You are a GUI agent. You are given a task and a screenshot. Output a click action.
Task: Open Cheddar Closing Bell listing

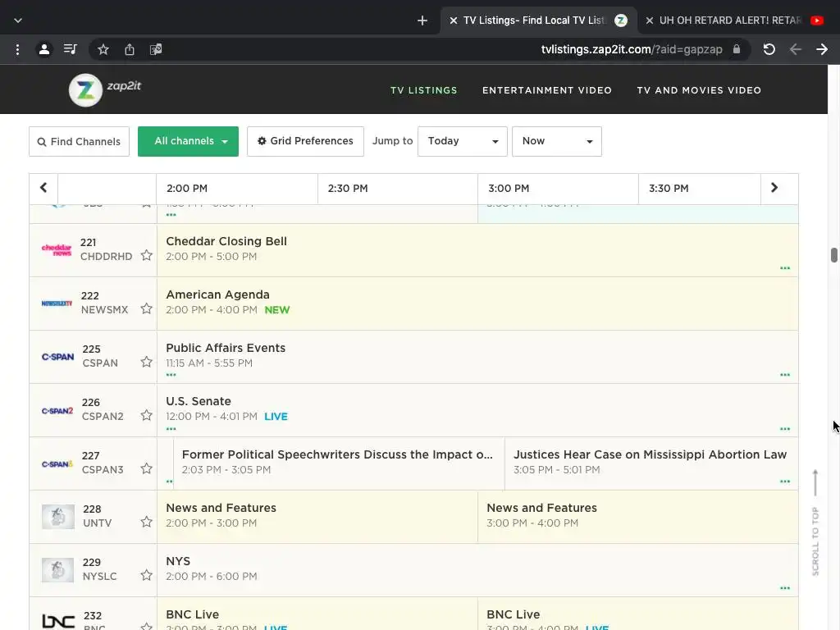(477, 249)
